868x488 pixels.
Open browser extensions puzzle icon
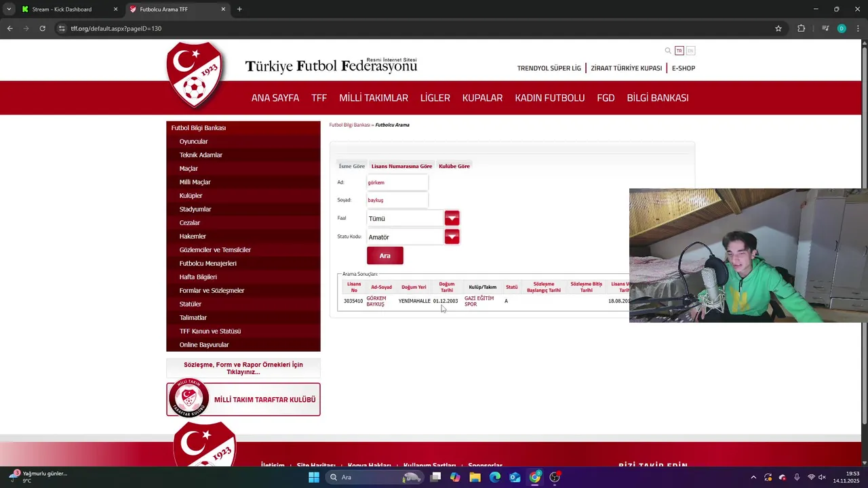pos(801,28)
